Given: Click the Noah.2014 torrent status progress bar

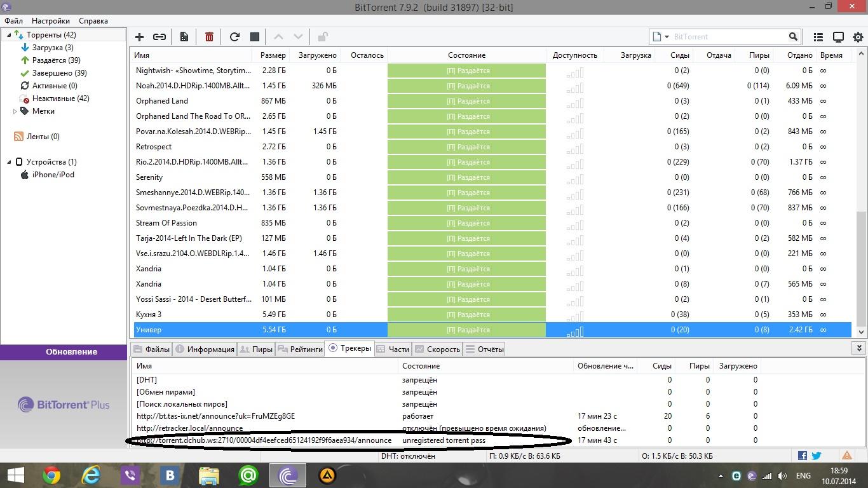Looking at the screenshot, I should 466,86.
